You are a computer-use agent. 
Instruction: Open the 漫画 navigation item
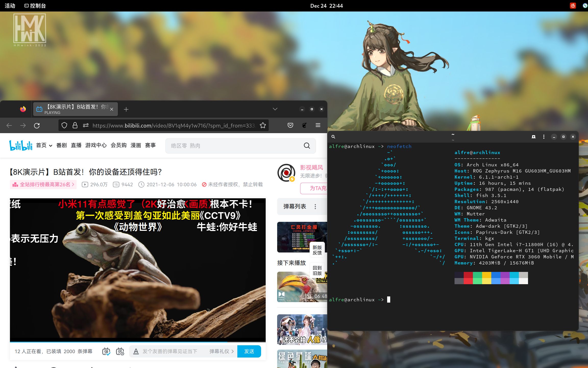pyautogui.click(x=136, y=145)
